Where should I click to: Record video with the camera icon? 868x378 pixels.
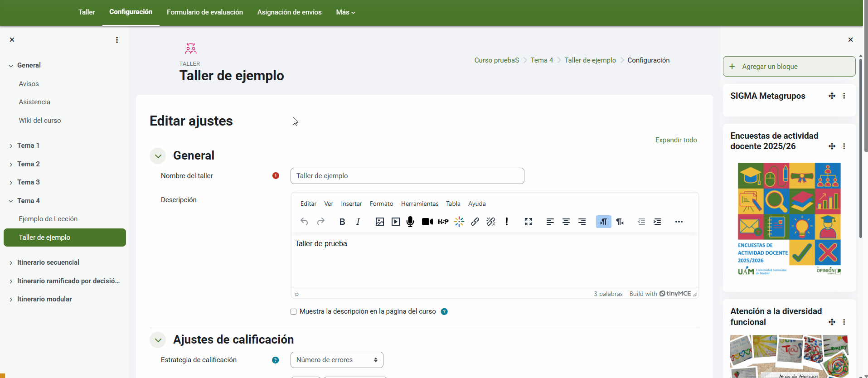427,222
